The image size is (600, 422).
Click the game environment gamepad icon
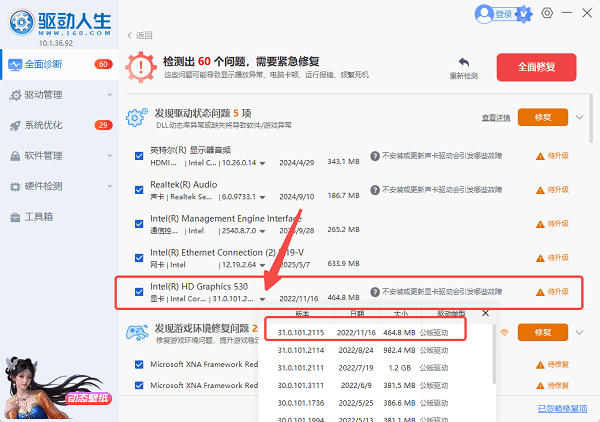137,332
